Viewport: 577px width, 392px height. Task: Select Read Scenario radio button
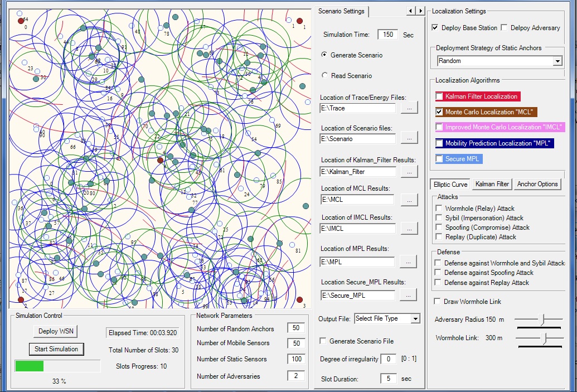click(x=324, y=75)
